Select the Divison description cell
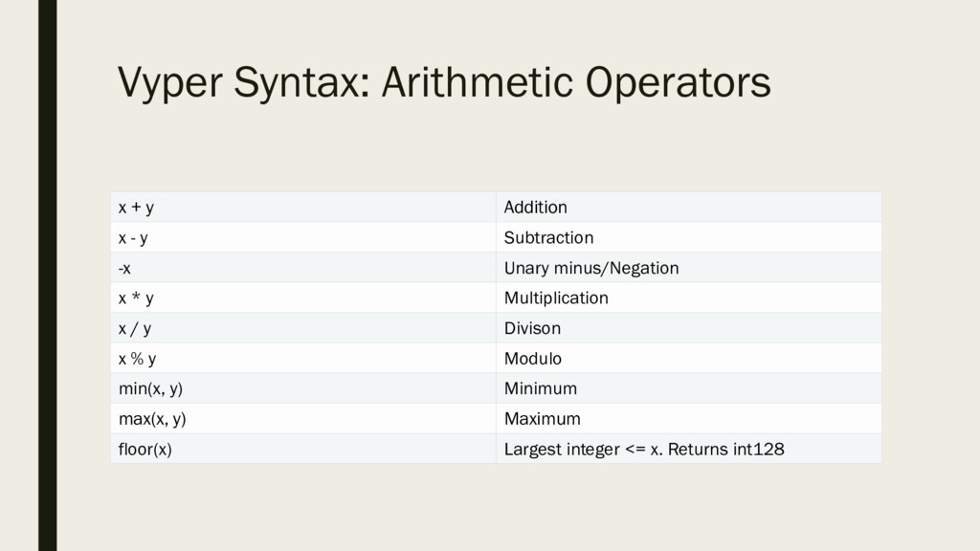 (x=689, y=328)
